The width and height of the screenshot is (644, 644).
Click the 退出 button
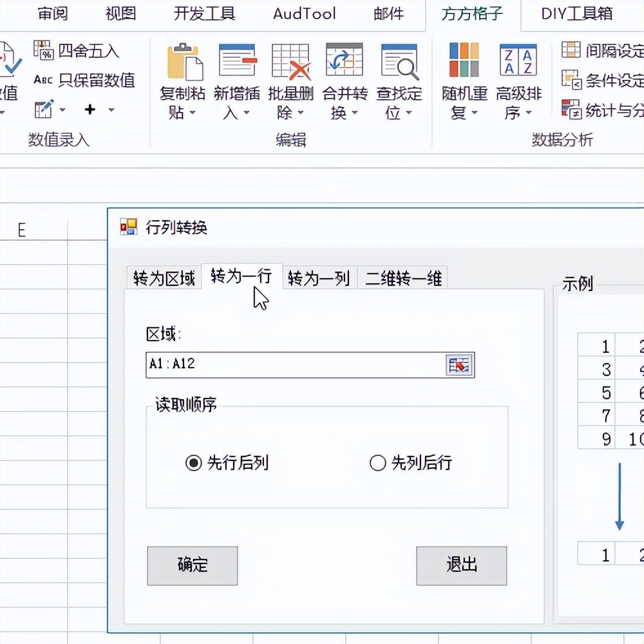462,565
